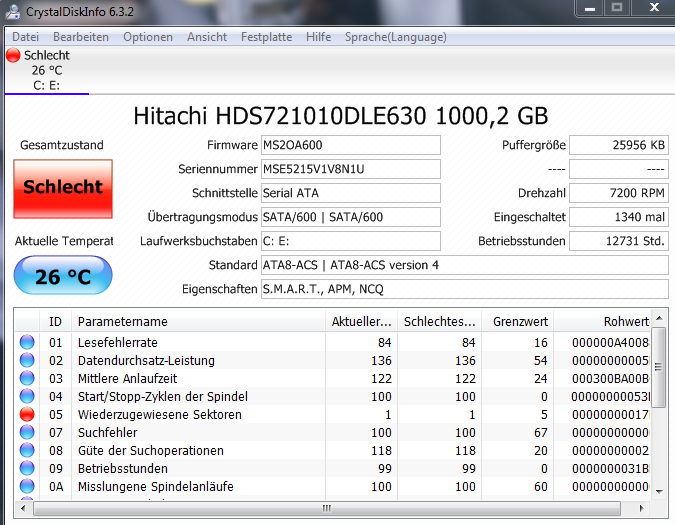
Task: Click the Schlechtes... column header
Action: 439,321
